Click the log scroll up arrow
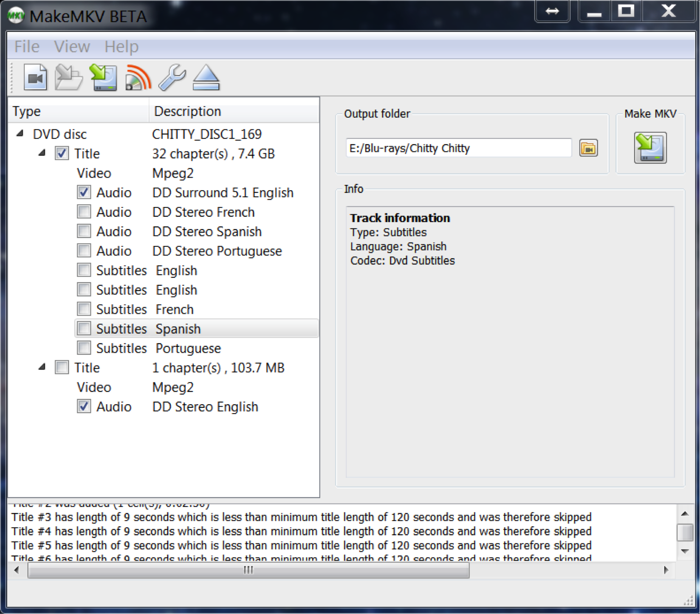Screen dimensions: 700x614 click(685, 514)
